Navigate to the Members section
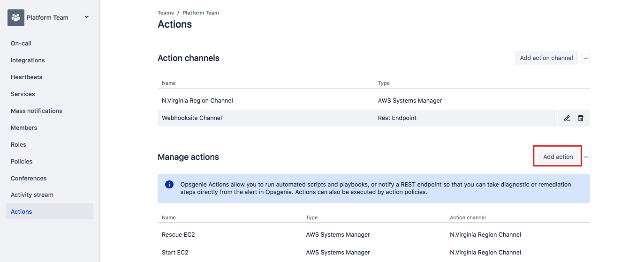Image resolution: width=644 pixels, height=262 pixels. 24,127
